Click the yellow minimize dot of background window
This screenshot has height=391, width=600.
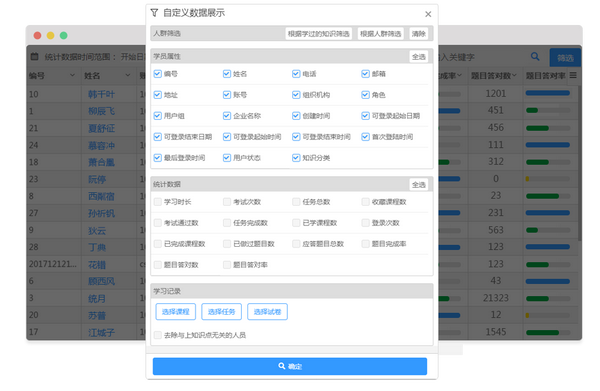click(51, 35)
